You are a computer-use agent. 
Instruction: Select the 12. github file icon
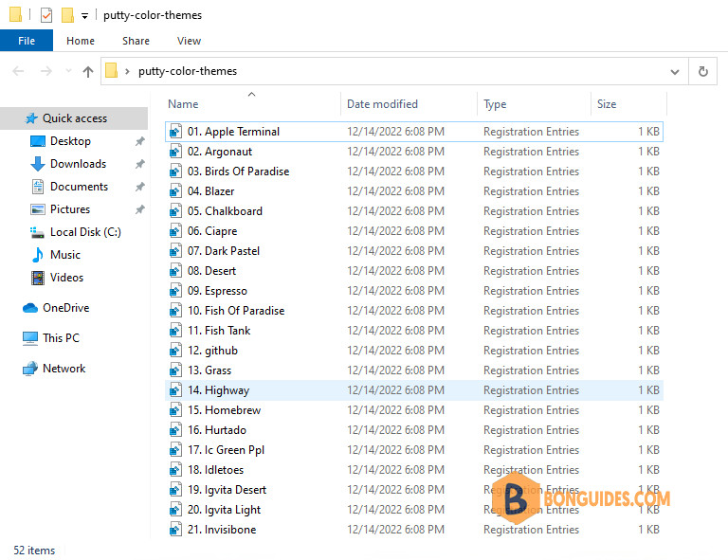click(175, 351)
